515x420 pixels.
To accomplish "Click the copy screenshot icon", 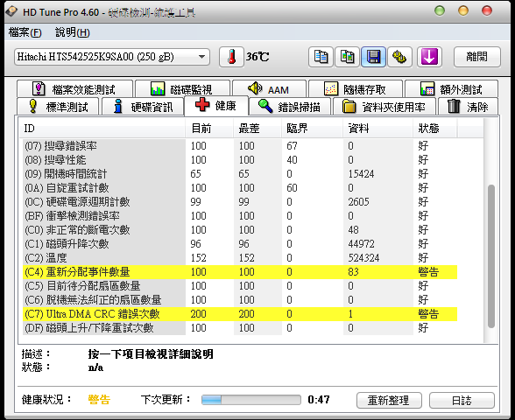I will 347,57.
